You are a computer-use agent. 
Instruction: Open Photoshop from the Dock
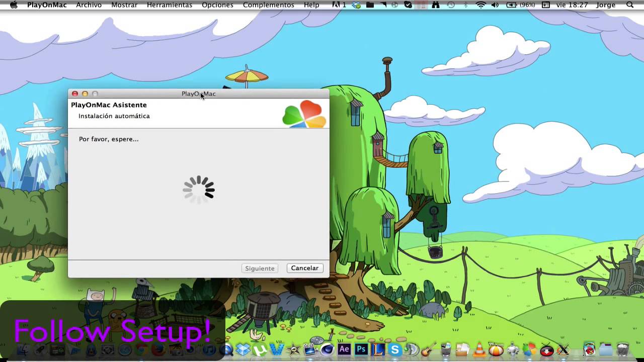click(361, 350)
